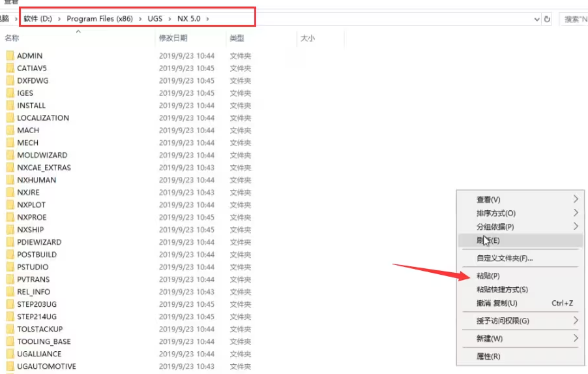Click the MACH folder icon
Screen dimensions: 588x374
point(10,131)
